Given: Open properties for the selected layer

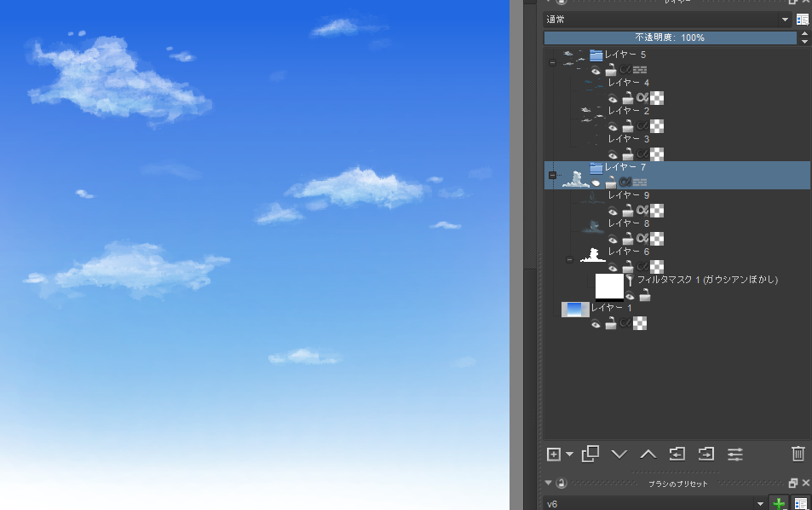Looking at the screenshot, I should pos(734,455).
